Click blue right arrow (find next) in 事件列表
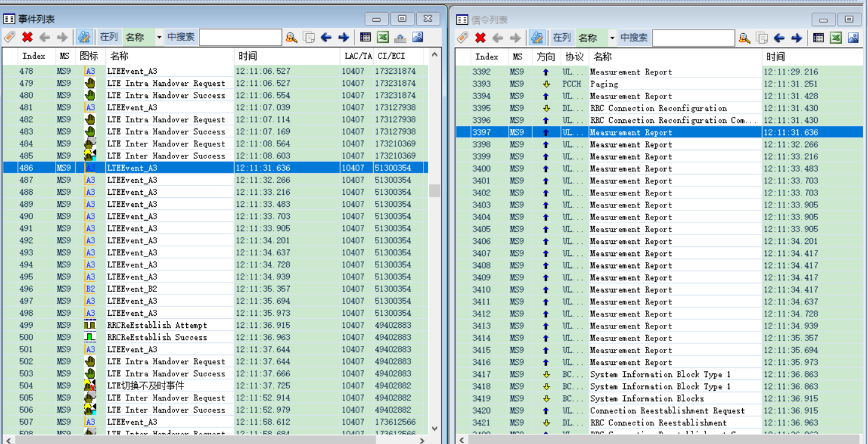Image resolution: width=868 pixels, height=444 pixels. pyautogui.click(x=344, y=37)
